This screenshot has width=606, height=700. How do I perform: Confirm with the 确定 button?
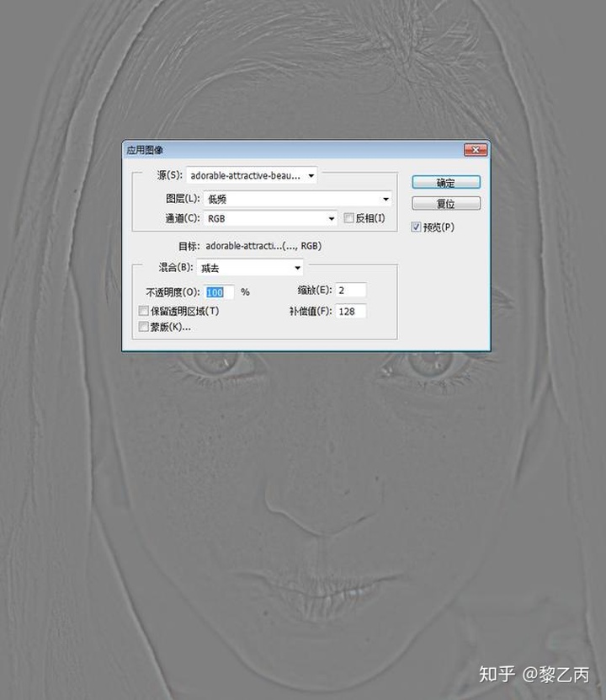tap(446, 183)
